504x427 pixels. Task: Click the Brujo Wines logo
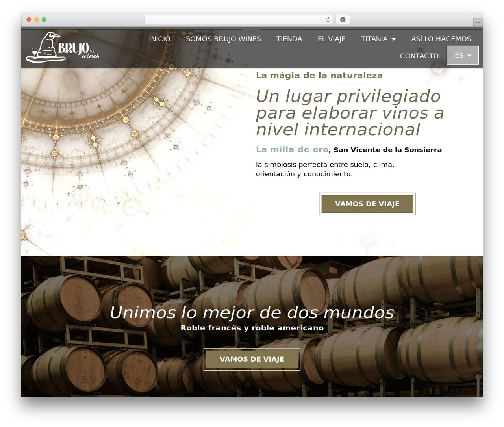(63, 48)
